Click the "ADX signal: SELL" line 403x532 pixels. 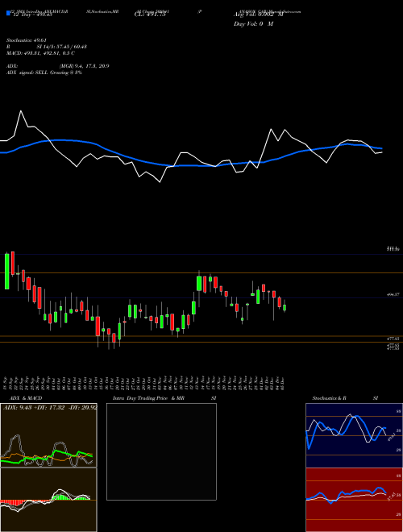44,73
